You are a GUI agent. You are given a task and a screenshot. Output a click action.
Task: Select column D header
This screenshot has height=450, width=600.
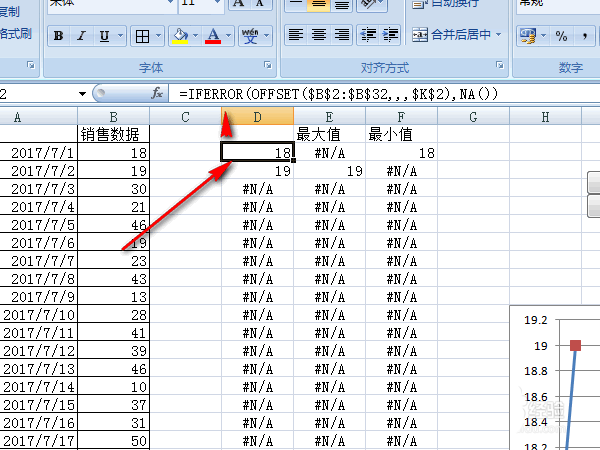(x=257, y=117)
